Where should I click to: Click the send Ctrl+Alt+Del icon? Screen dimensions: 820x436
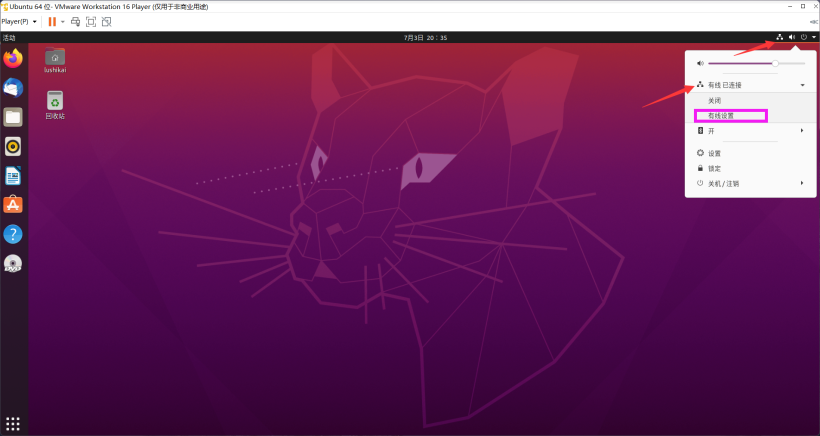pos(76,21)
